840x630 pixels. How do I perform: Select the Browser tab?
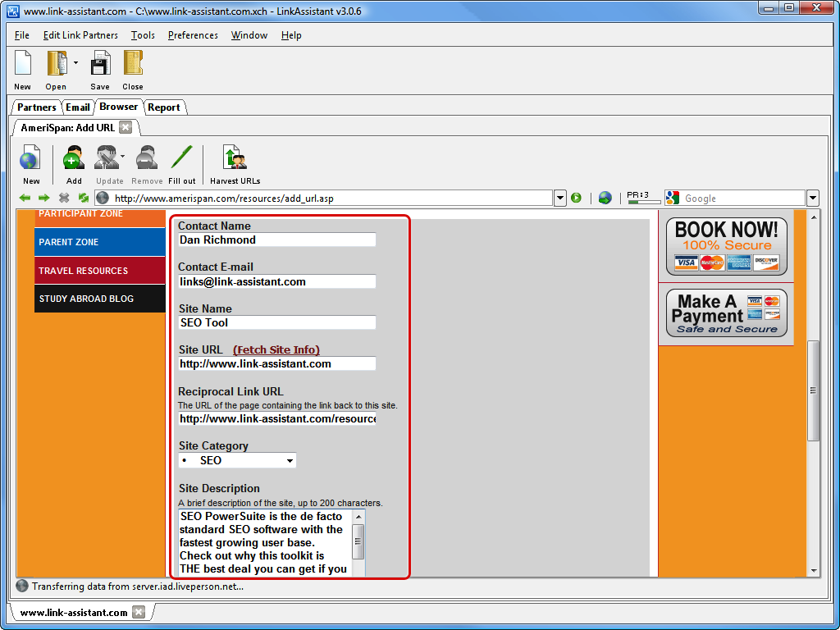point(118,107)
